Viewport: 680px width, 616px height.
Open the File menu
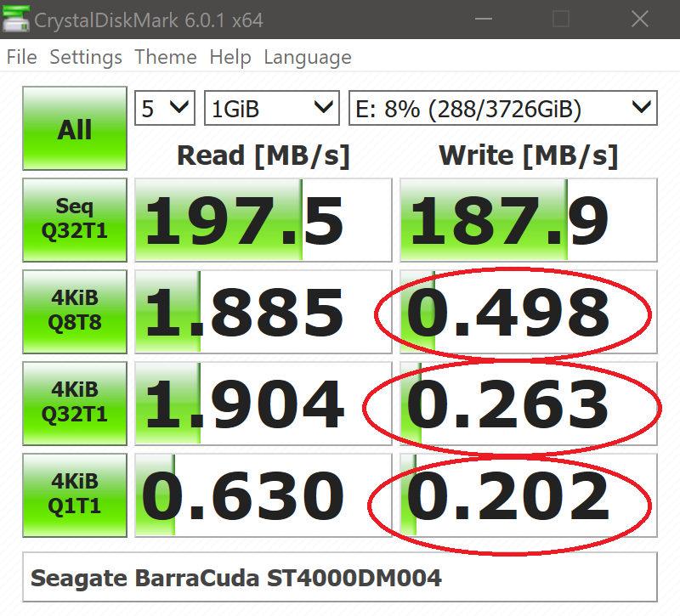tap(22, 58)
